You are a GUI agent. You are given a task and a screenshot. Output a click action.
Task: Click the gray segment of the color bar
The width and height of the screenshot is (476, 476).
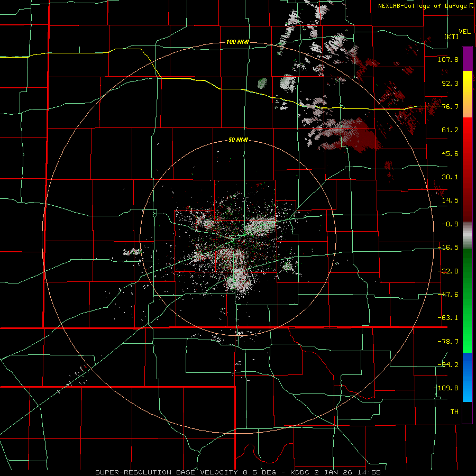click(x=467, y=235)
